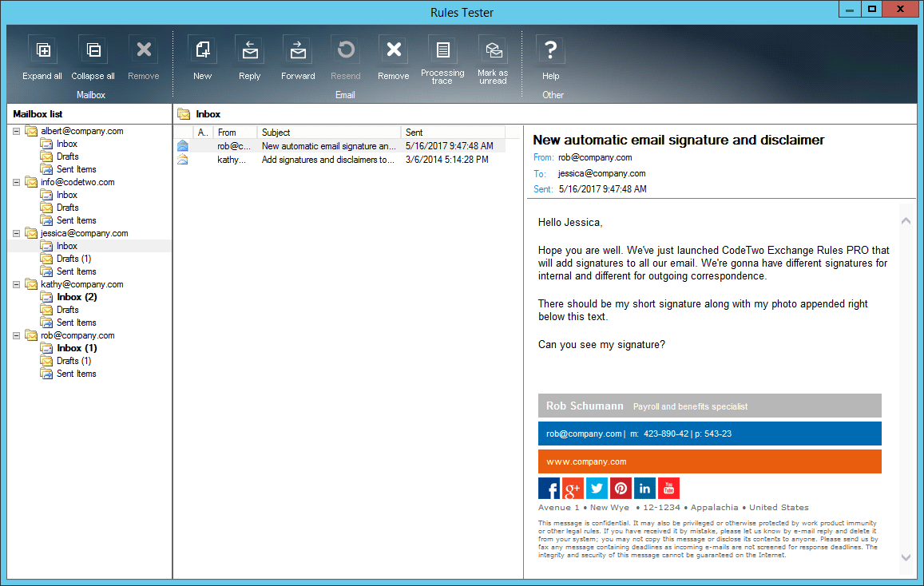Remove the selected email
The width and height of the screenshot is (924, 586).
(x=393, y=49)
